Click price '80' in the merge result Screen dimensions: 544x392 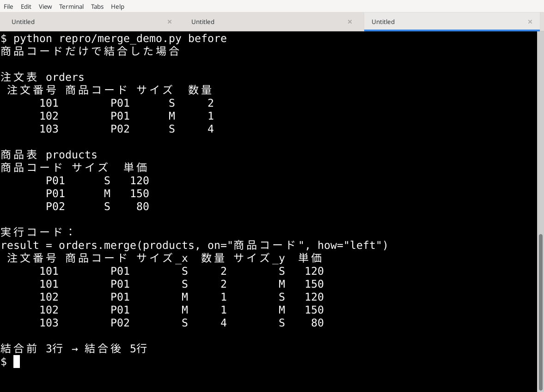[317, 323]
